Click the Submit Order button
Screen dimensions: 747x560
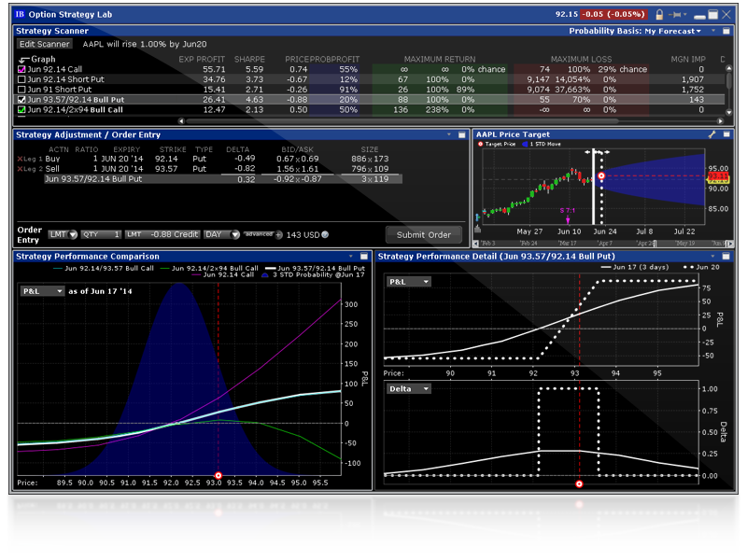[424, 235]
